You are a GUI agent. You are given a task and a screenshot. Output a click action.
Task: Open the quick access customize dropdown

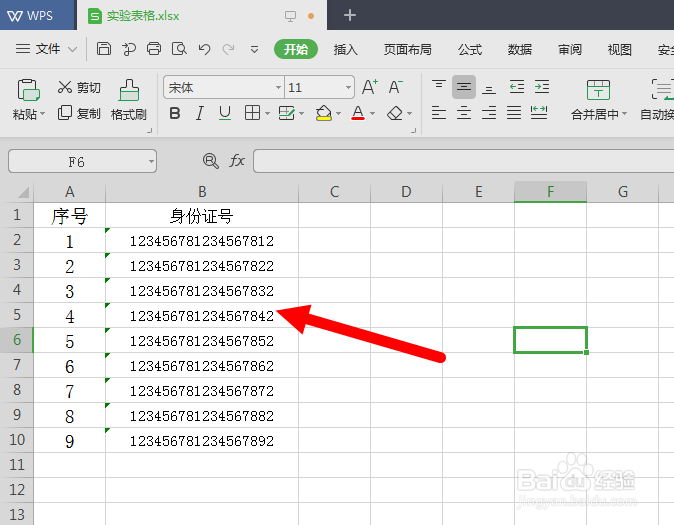point(254,49)
